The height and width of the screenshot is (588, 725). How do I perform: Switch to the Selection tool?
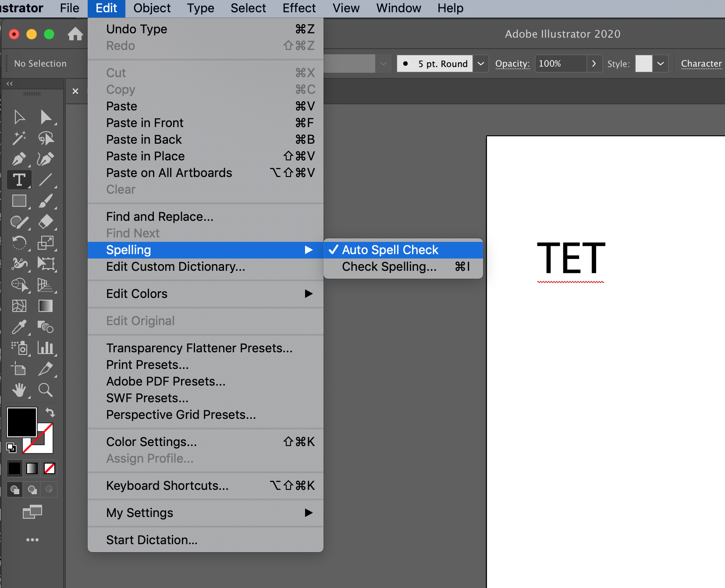(19, 117)
